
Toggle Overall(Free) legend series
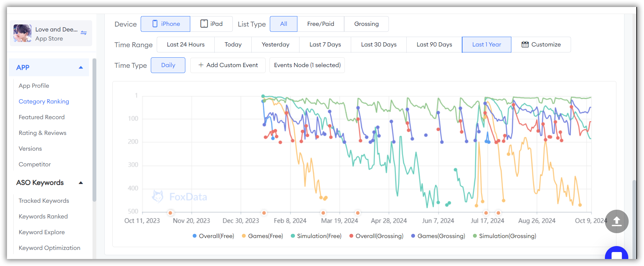coord(213,236)
